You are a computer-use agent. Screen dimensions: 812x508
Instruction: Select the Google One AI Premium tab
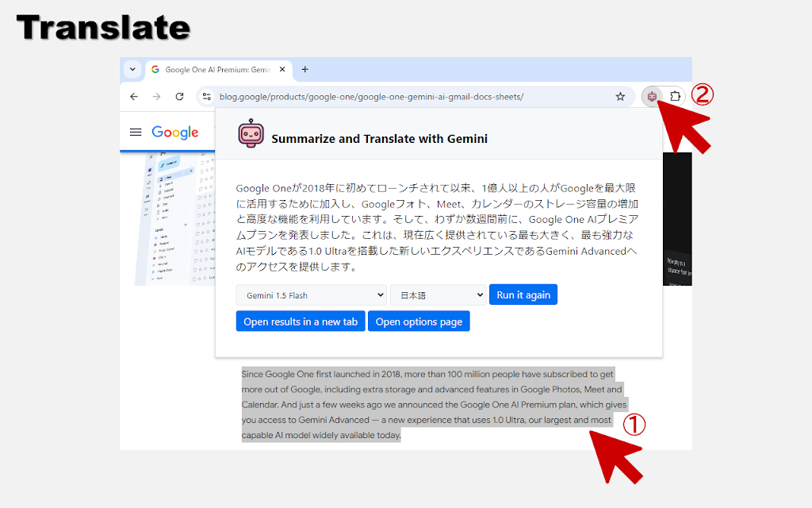(x=219, y=70)
